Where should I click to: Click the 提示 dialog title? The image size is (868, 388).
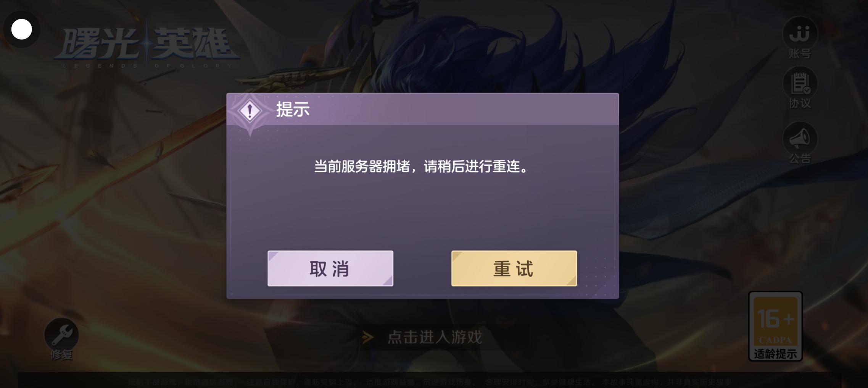coord(293,110)
